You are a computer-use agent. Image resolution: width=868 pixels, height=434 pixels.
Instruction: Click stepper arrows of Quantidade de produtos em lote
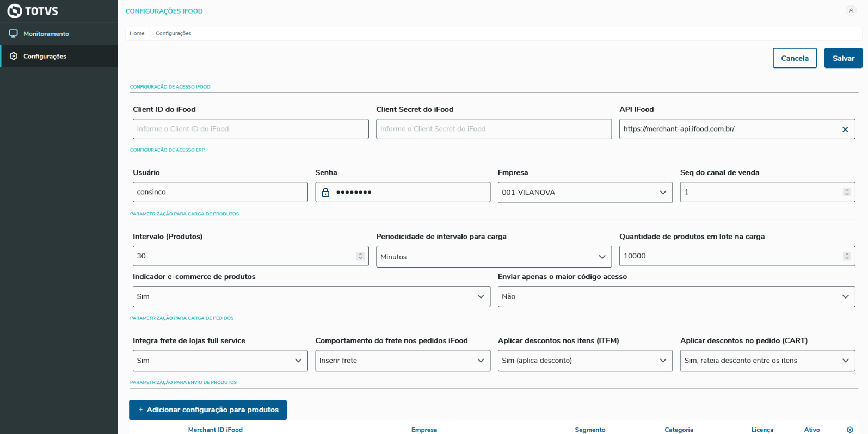pos(847,256)
